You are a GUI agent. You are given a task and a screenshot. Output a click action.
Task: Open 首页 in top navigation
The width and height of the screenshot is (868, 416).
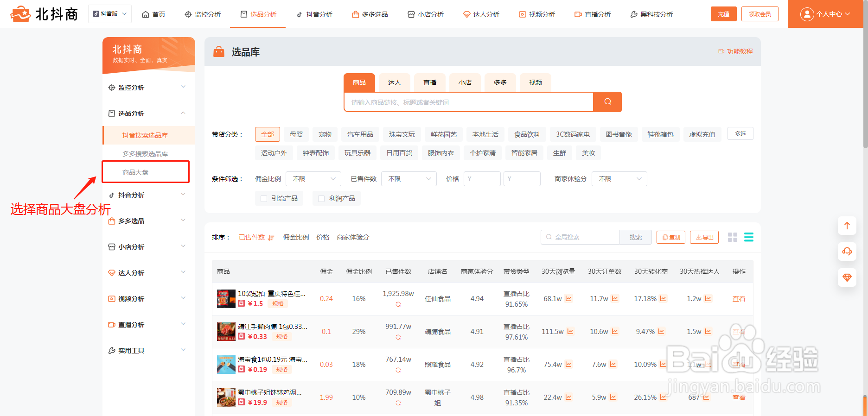point(153,14)
